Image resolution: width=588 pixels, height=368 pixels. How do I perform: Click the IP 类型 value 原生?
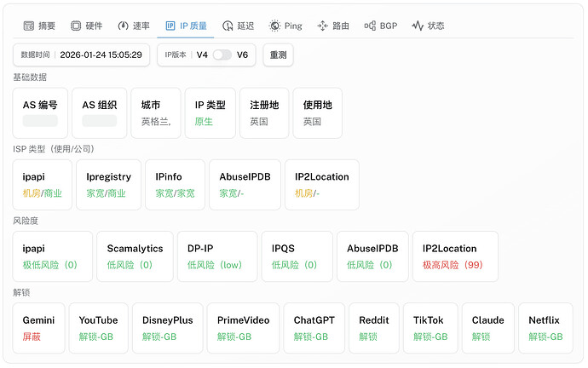[x=204, y=122]
